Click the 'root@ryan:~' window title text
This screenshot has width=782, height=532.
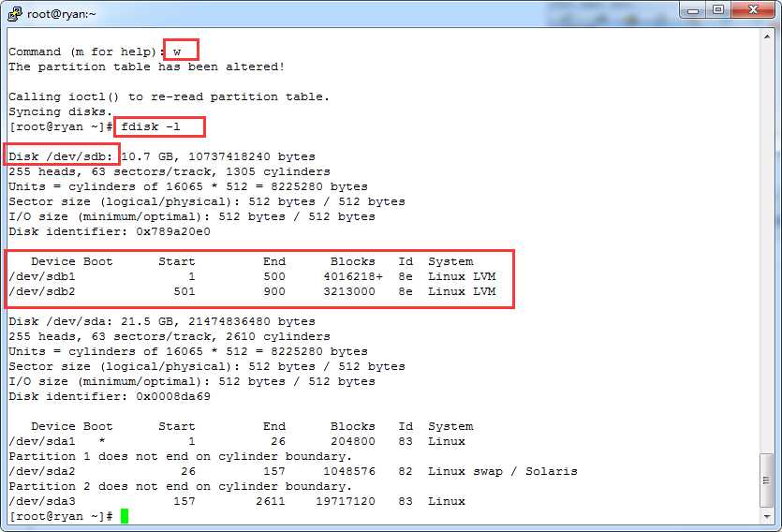pyautogui.click(x=62, y=14)
